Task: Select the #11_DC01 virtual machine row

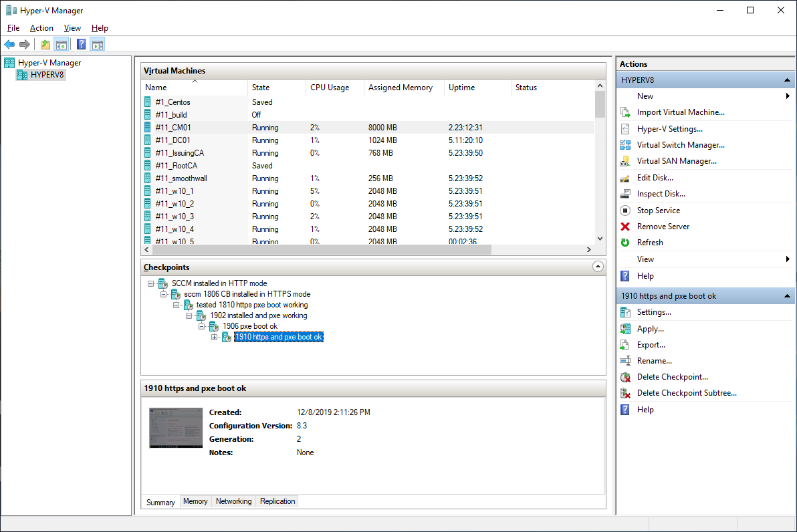Action: tap(368, 140)
